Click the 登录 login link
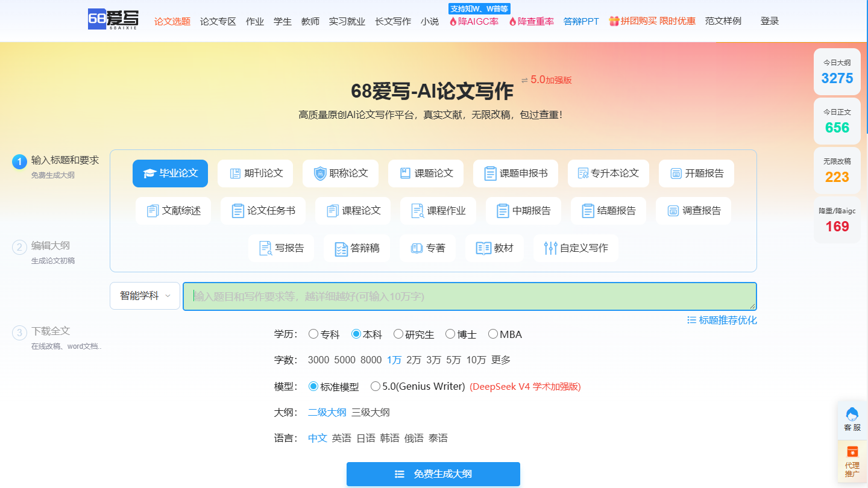The height and width of the screenshot is (488, 868). click(770, 21)
